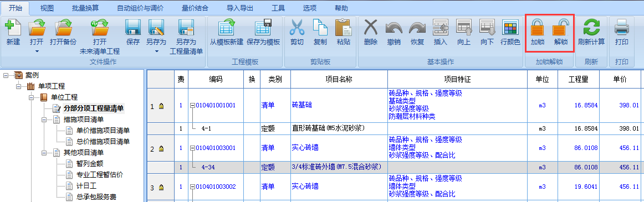Click the 删除 (Delete) X icon
The image size is (644, 202).
coord(371,28)
